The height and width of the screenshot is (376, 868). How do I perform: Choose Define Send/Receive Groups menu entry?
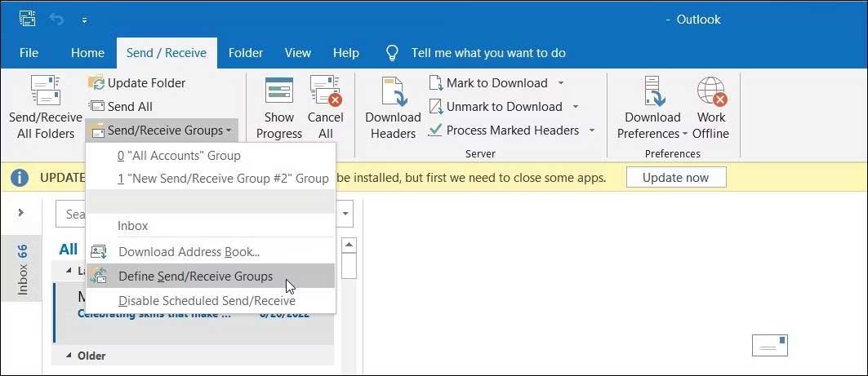[x=195, y=276]
